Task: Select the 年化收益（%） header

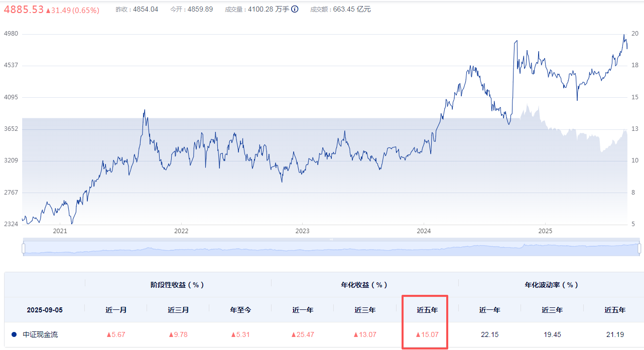Action: [364, 285]
